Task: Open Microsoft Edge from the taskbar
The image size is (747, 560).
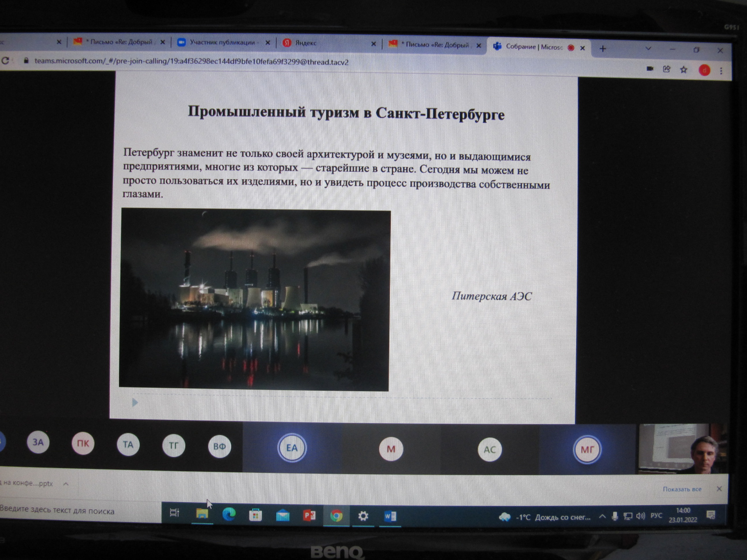Action: 229,514
